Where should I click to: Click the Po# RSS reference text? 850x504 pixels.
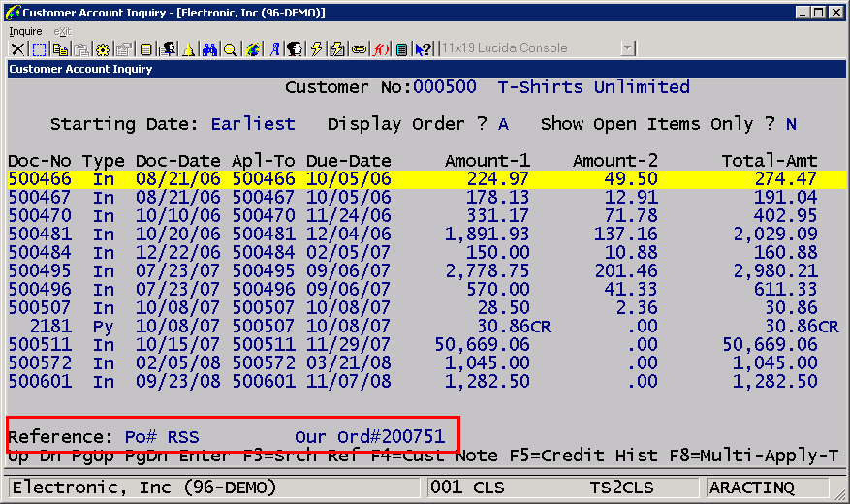[162, 437]
